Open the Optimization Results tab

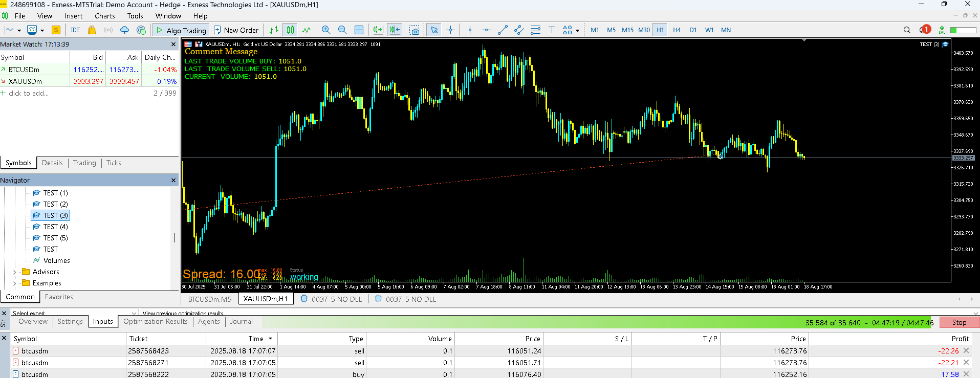tap(156, 321)
